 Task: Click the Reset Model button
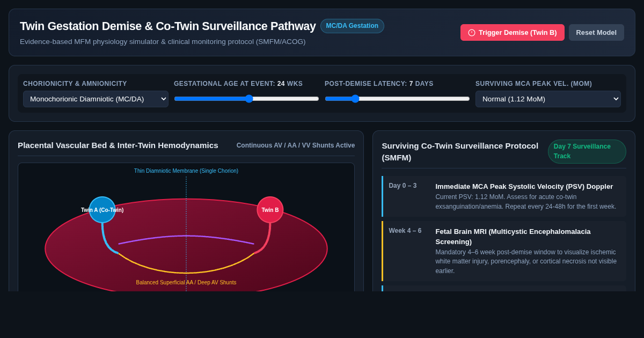[x=596, y=32]
